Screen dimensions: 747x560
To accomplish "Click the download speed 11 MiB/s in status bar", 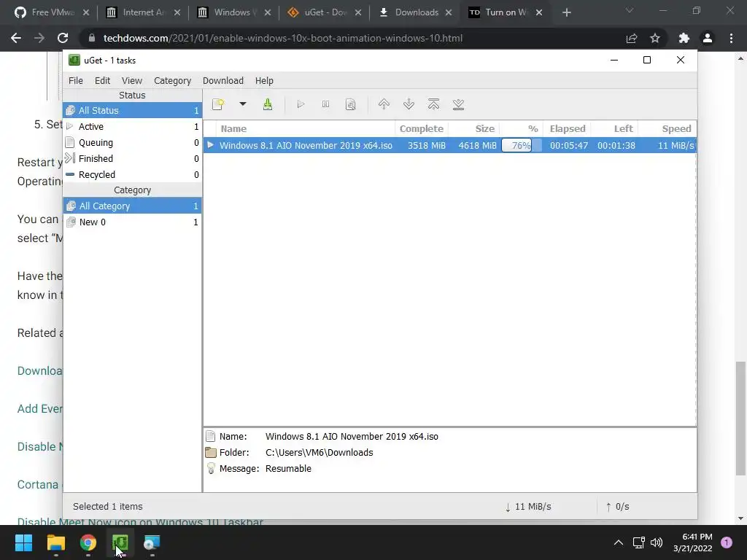I will [528, 507].
